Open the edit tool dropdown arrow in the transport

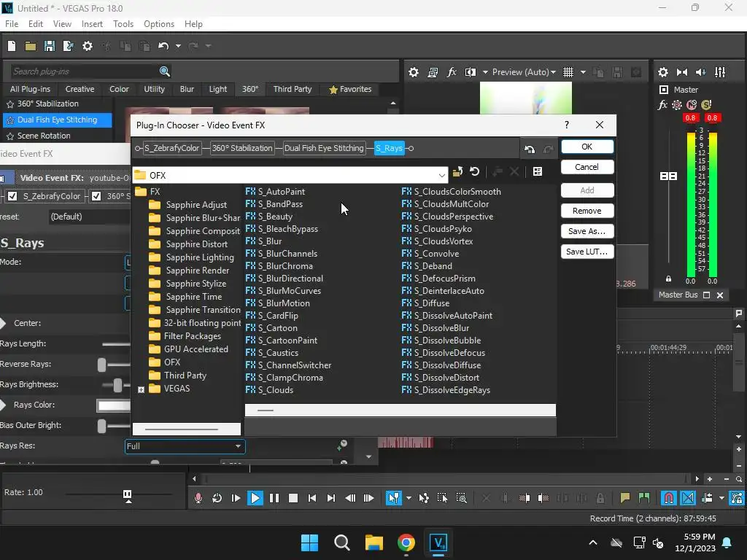(409, 498)
